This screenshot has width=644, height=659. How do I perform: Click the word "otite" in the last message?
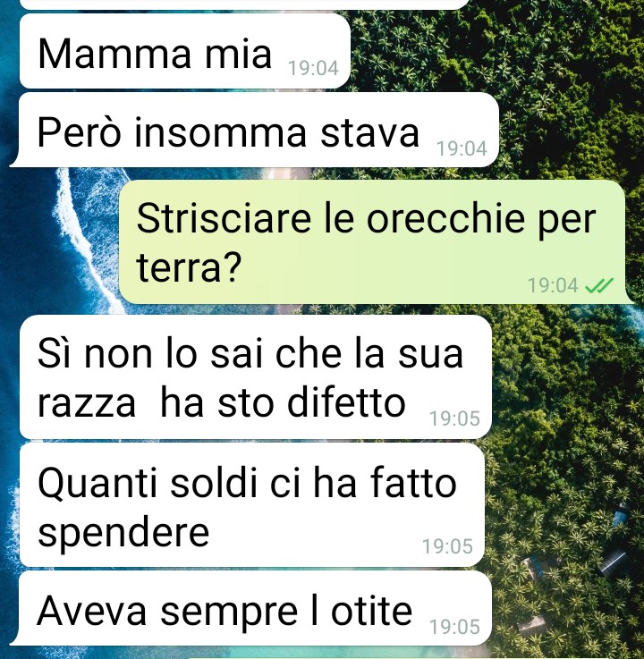(x=371, y=611)
